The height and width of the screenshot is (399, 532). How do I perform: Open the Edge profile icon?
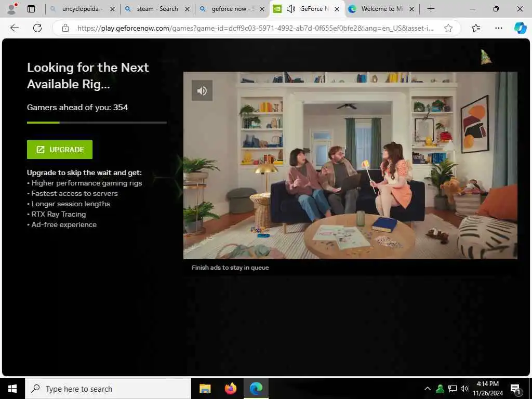click(12, 9)
